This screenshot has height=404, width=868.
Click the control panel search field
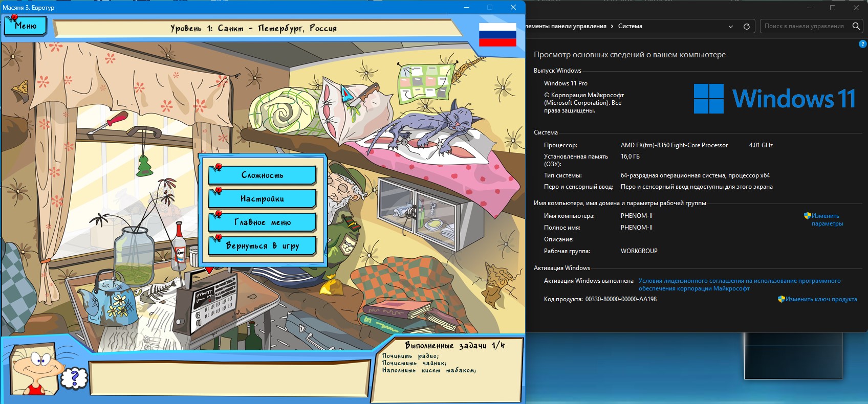pyautogui.click(x=804, y=26)
